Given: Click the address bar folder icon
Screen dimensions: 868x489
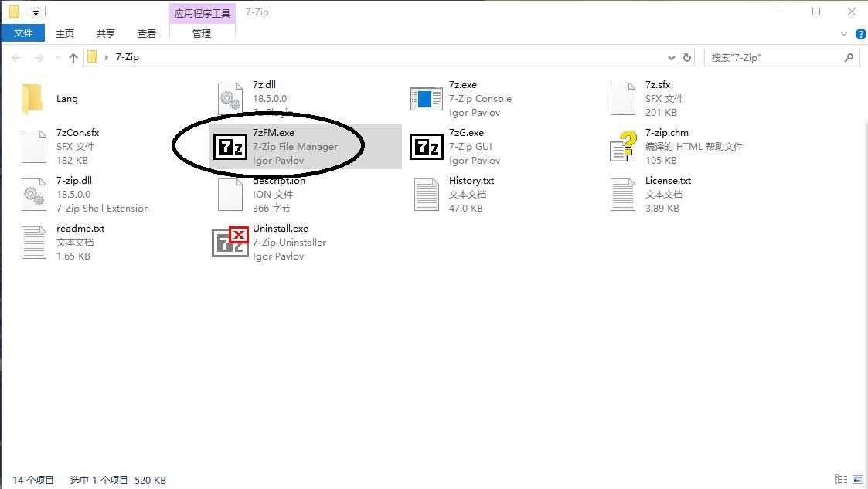Looking at the screenshot, I should 93,57.
